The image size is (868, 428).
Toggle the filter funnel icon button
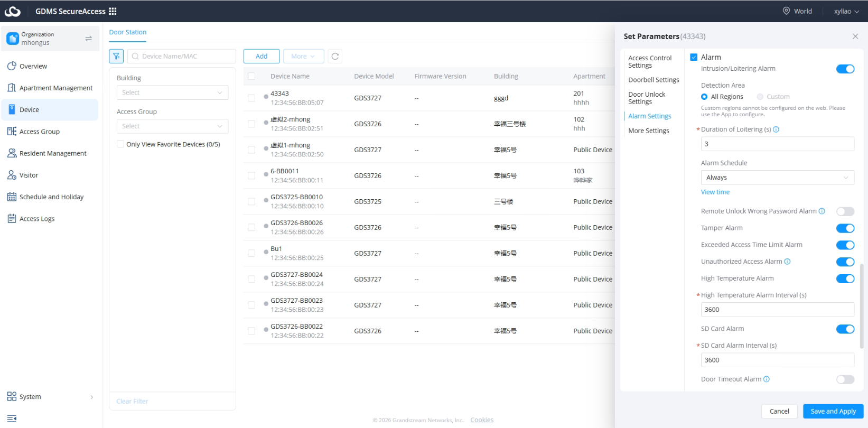(116, 56)
